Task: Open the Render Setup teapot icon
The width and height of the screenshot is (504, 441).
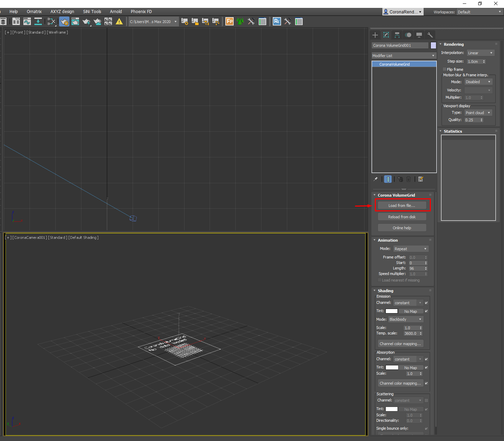Action: tap(64, 22)
